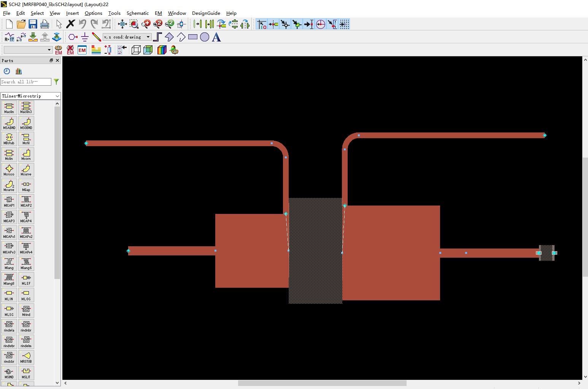Open the TLines-Microstrip palette dropdown
Screen dimensions: 588x389
pyautogui.click(x=30, y=96)
